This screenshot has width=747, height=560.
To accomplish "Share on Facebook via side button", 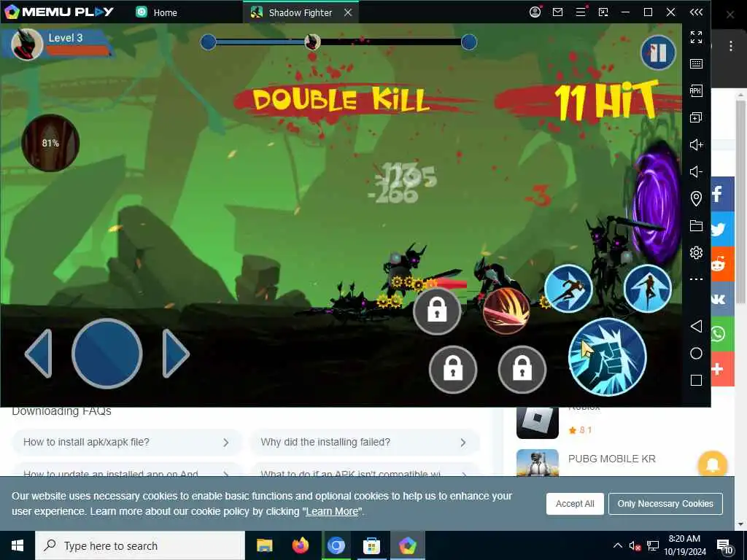I will (x=722, y=195).
